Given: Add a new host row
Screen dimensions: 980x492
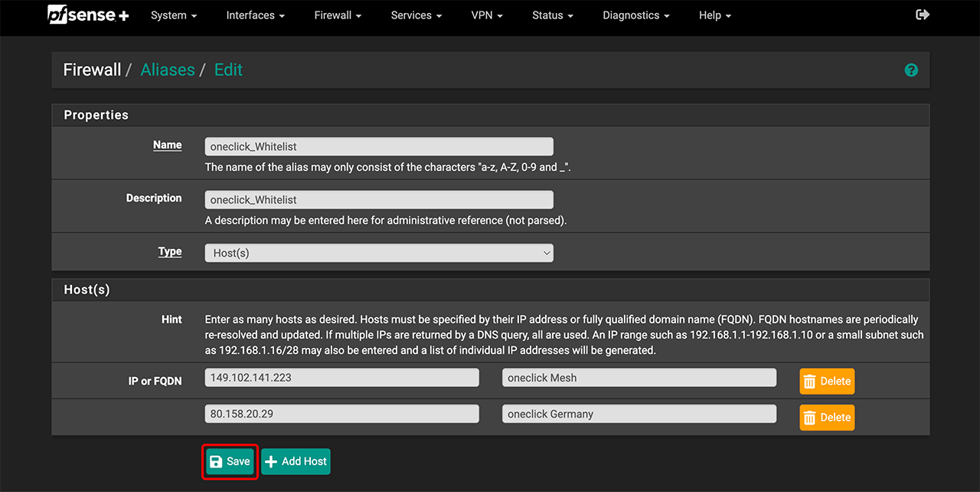Looking at the screenshot, I should point(296,461).
